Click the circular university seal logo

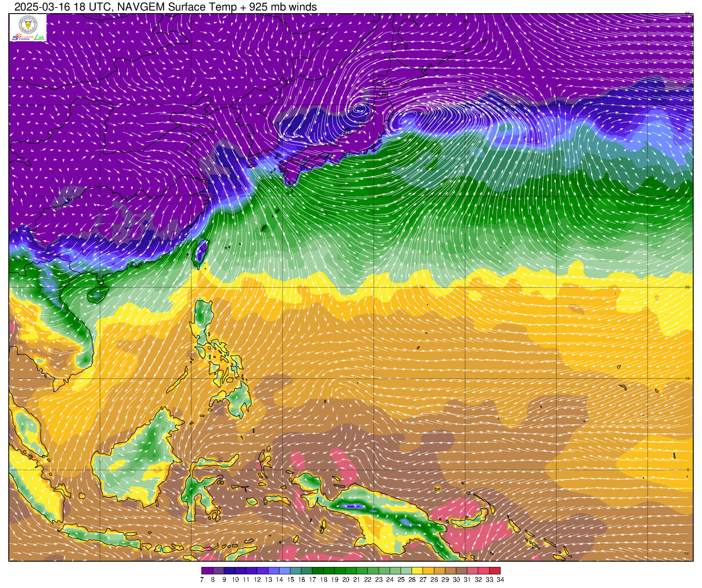(28, 24)
